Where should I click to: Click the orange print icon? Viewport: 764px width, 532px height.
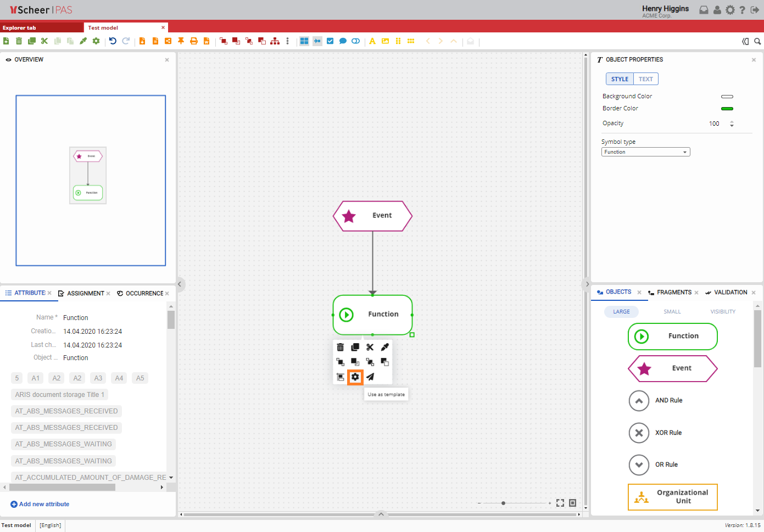pos(193,41)
